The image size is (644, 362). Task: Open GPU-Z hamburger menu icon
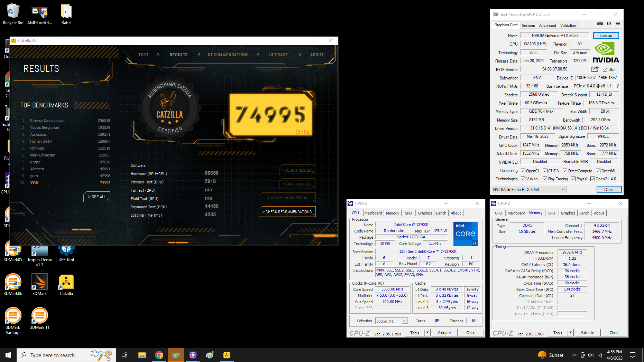618,24
